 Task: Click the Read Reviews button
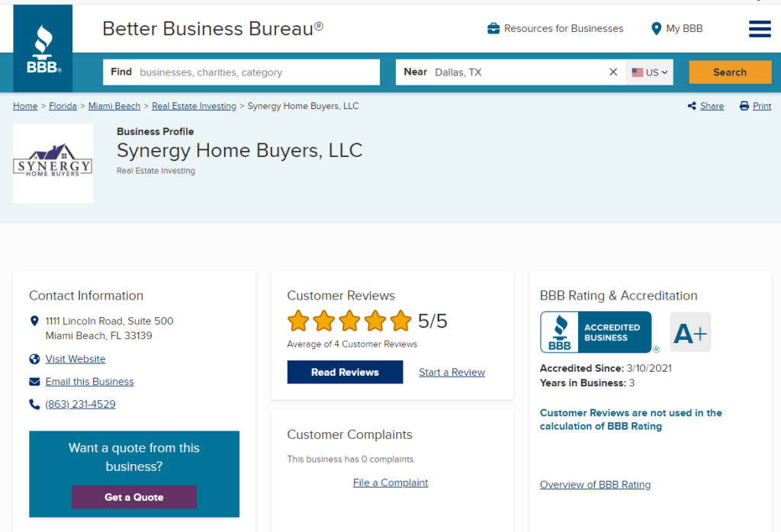(x=346, y=372)
